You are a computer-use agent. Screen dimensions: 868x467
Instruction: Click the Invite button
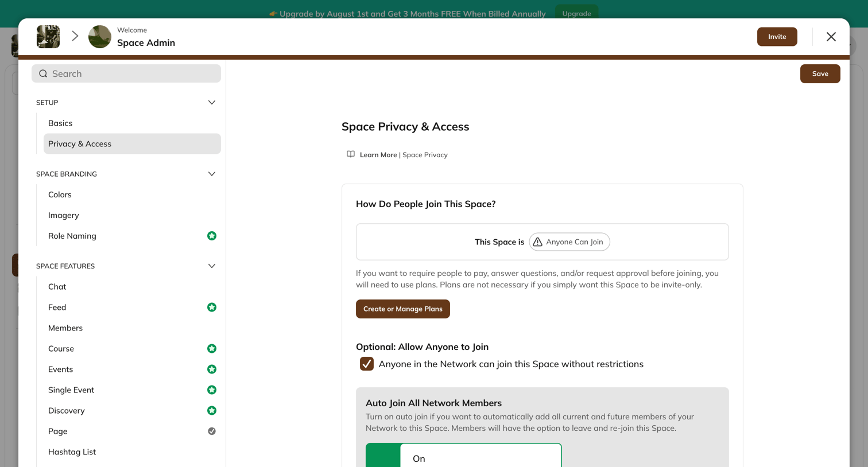[x=777, y=37]
